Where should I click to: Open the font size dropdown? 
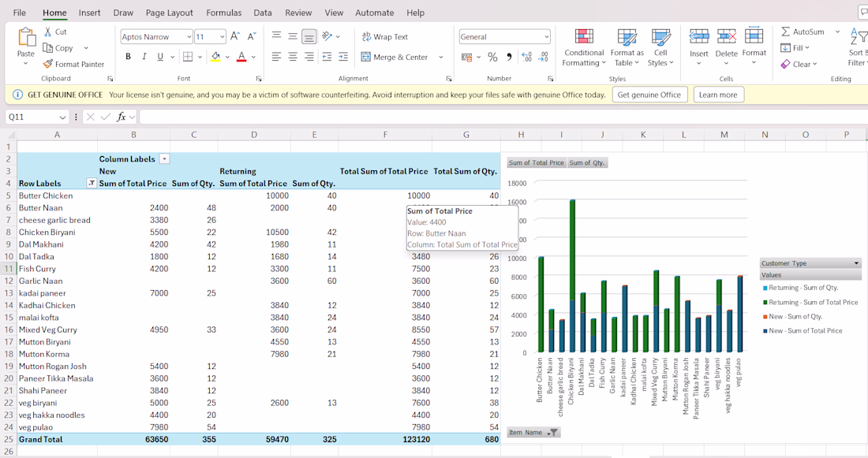(222, 36)
